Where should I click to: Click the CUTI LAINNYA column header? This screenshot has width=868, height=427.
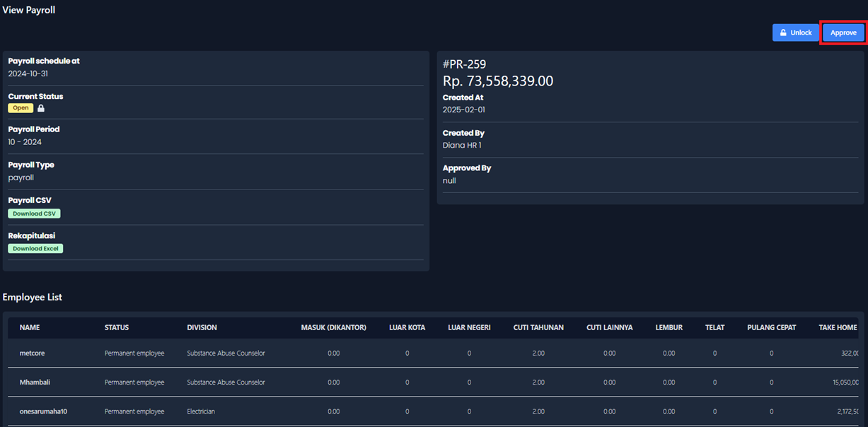pyautogui.click(x=610, y=327)
